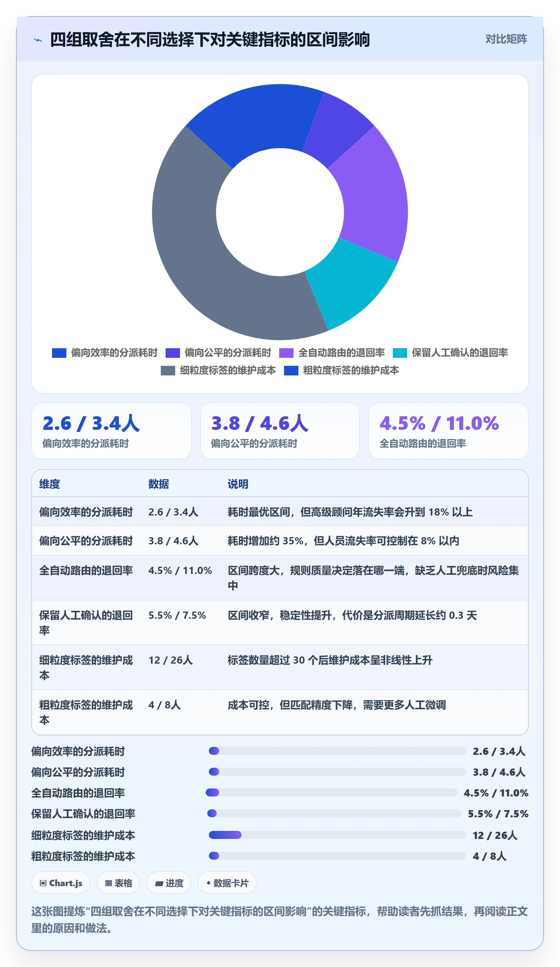Click legend text 偏向效率的分派耗时
Viewport: 560px width, 967px height.
point(114,353)
